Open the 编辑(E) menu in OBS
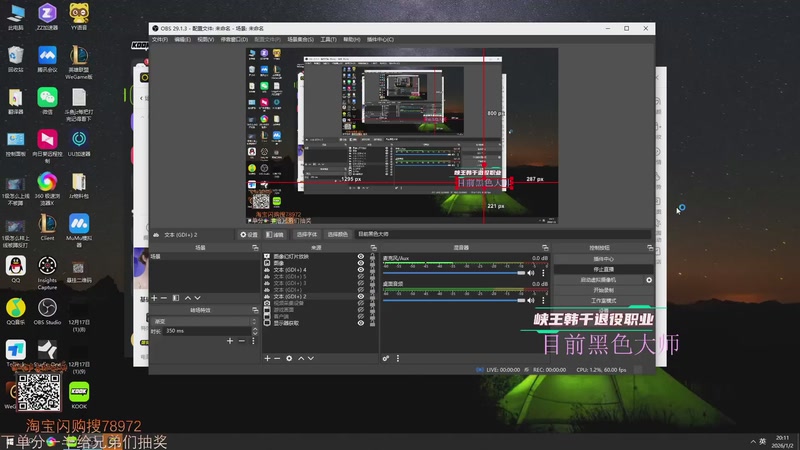This screenshot has height=450, width=800. (182, 39)
